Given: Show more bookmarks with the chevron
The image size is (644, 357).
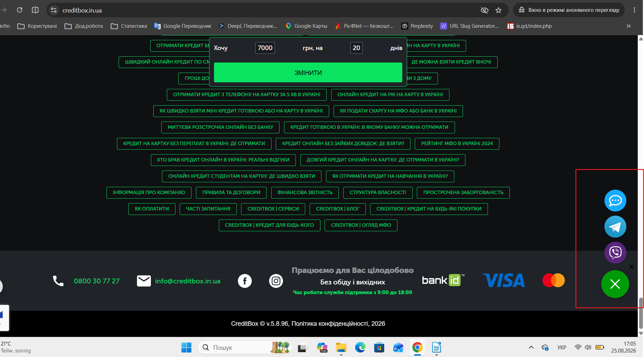Looking at the screenshot, I should [629, 26].
